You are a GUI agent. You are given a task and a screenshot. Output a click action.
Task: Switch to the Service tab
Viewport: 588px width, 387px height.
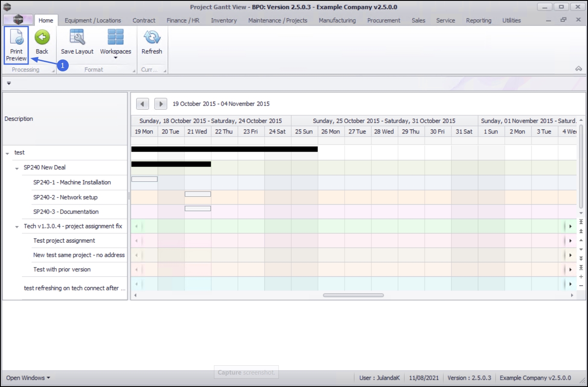pyautogui.click(x=445, y=21)
